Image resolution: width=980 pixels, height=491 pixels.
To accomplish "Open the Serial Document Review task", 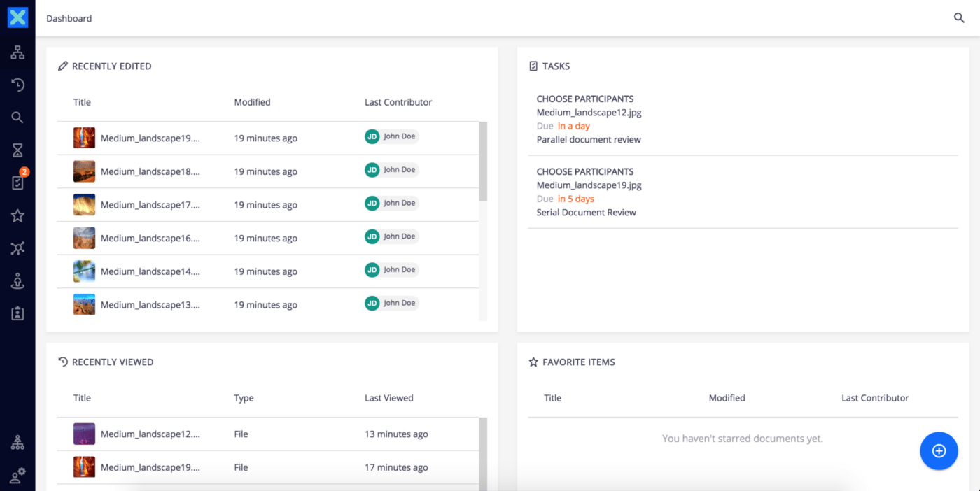I will pos(586,213).
